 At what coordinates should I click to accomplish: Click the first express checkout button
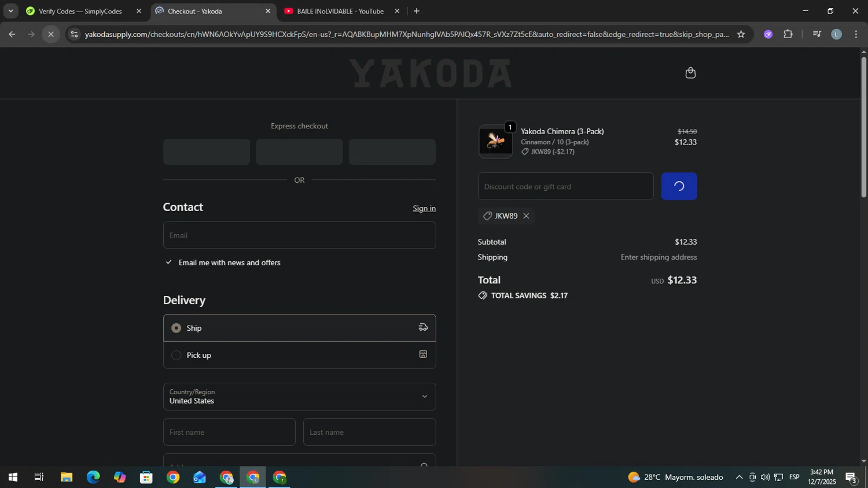click(x=207, y=151)
